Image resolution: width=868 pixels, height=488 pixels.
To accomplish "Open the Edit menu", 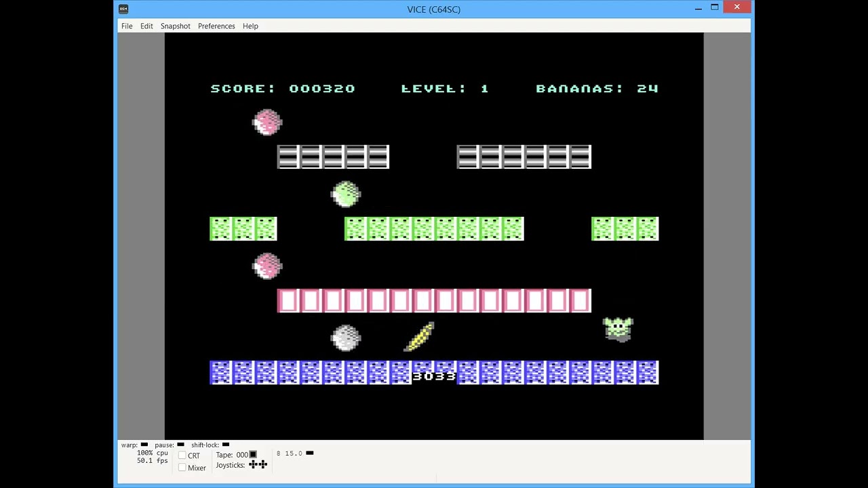I will (146, 26).
